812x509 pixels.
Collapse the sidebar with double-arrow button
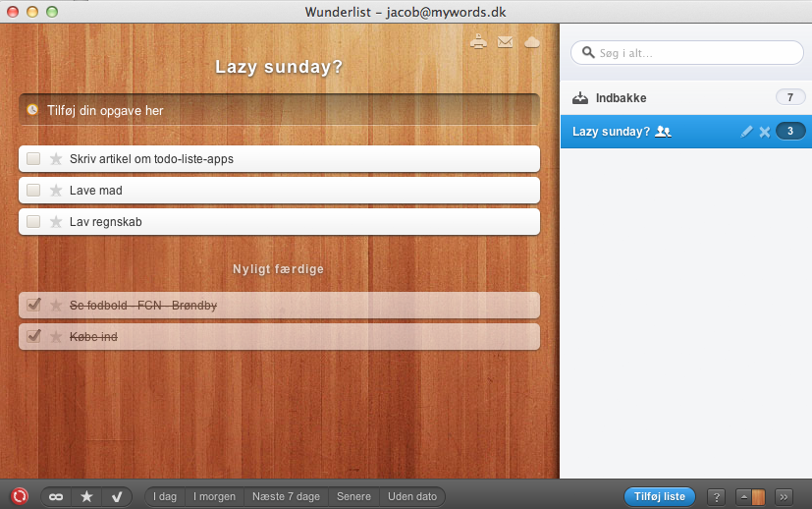(x=784, y=497)
